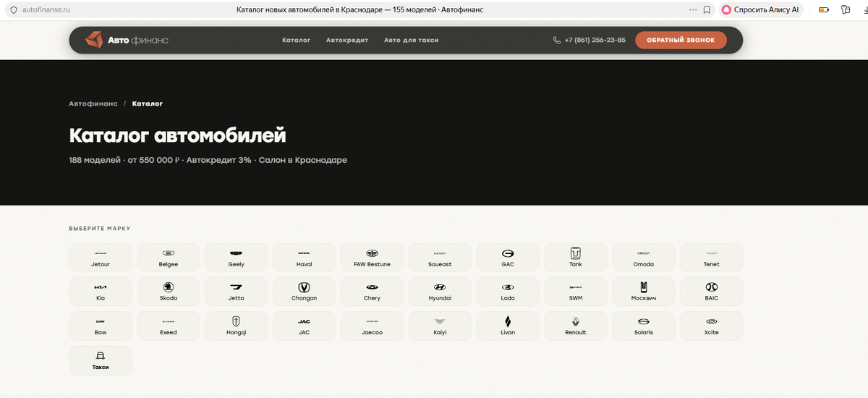Viewport: 868px width, 398px height.
Task: Select the FAW Bestune brand tile
Action: point(372,258)
